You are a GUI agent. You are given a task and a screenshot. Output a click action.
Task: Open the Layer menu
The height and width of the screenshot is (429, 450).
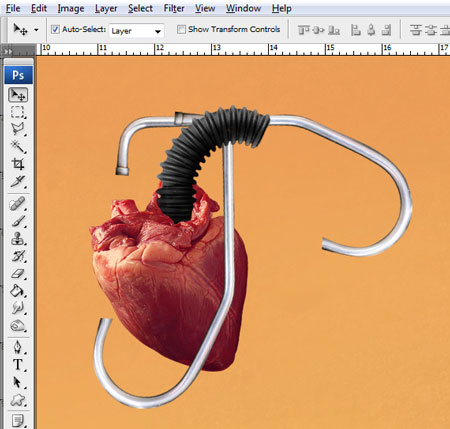tap(106, 8)
